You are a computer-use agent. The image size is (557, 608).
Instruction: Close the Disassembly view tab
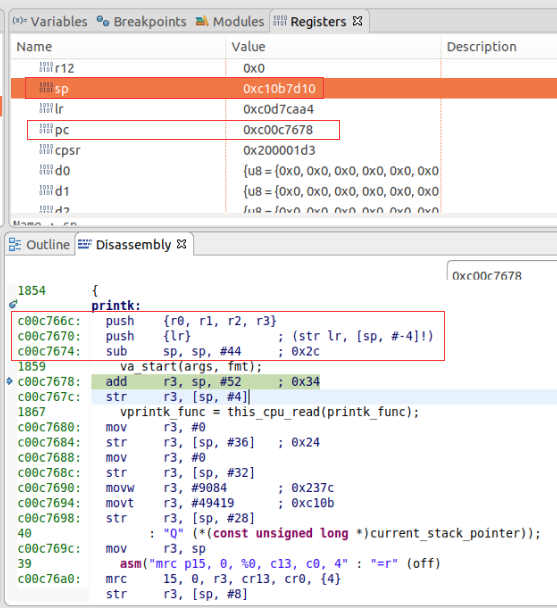pyautogui.click(x=181, y=244)
